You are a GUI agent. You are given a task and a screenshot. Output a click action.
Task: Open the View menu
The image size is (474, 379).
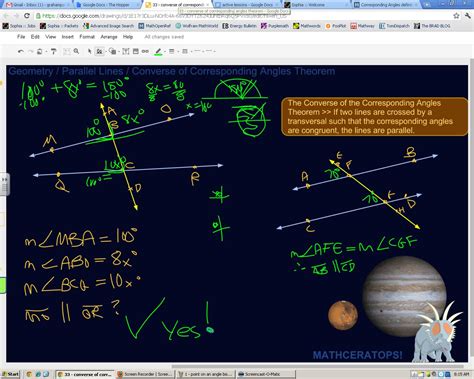(x=51, y=37)
